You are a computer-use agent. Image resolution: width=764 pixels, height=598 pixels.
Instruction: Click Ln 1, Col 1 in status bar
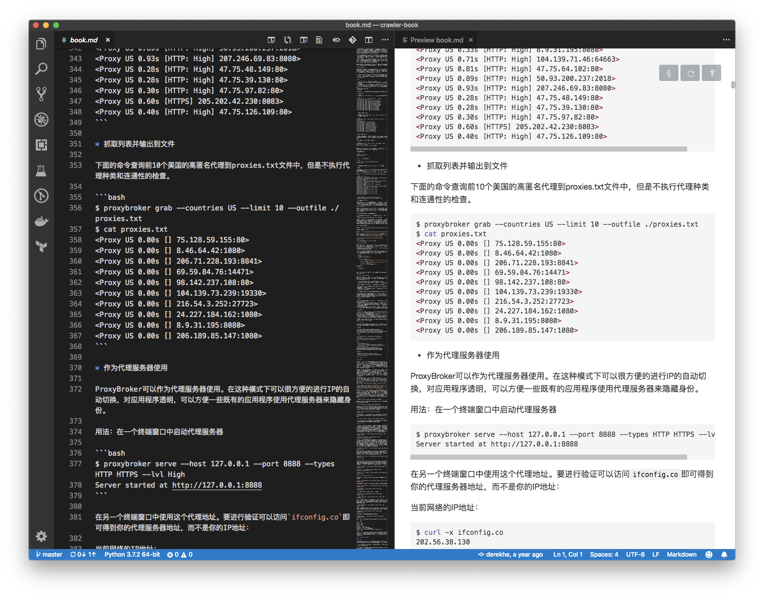pyautogui.click(x=568, y=555)
